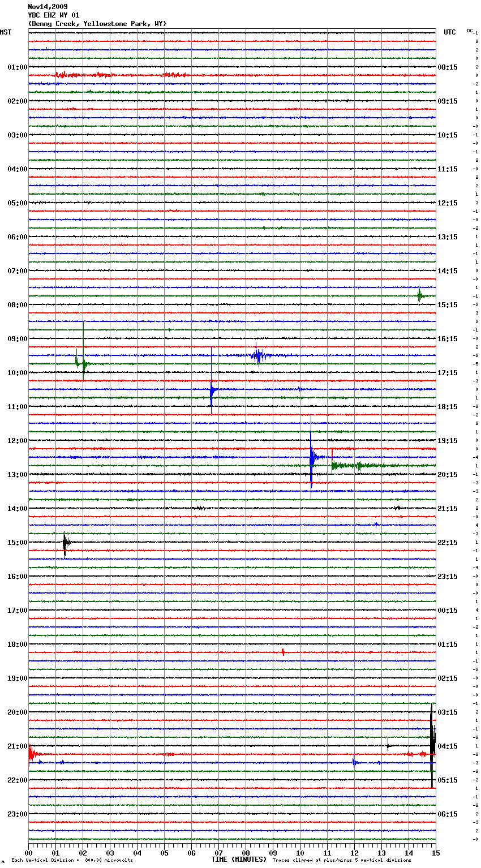Image resolution: width=481 pixels, height=868 pixels.
Task: Click the 10:15 UTC time label
Action: tap(448, 135)
